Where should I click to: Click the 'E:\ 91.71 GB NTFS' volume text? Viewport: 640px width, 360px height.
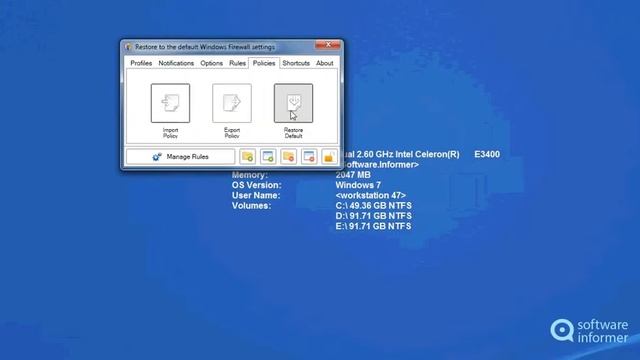373,226
